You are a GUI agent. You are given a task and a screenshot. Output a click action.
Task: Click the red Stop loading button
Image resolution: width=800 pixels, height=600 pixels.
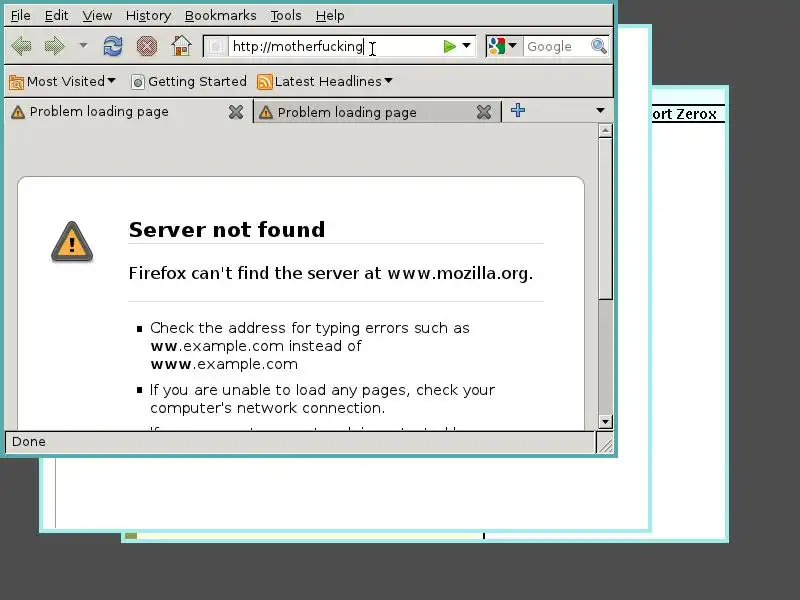point(146,46)
